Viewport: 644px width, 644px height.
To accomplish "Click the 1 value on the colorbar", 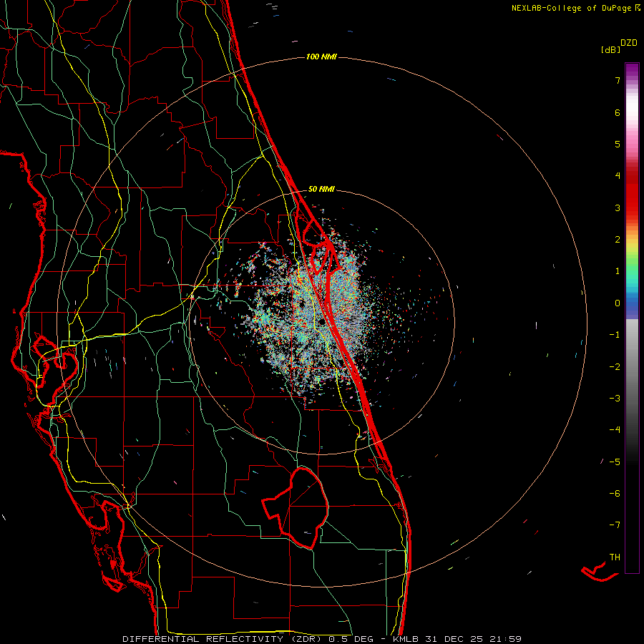I will [x=618, y=271].
